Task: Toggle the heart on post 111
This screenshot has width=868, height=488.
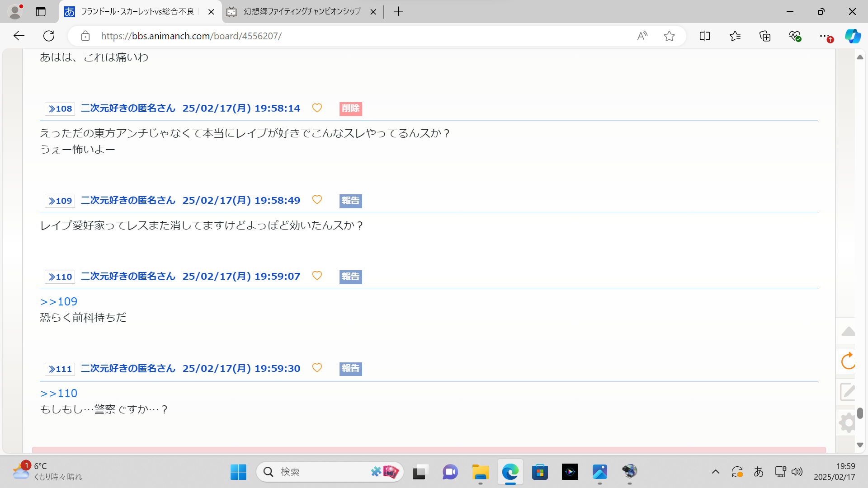Action: click(x=317, y=368)
